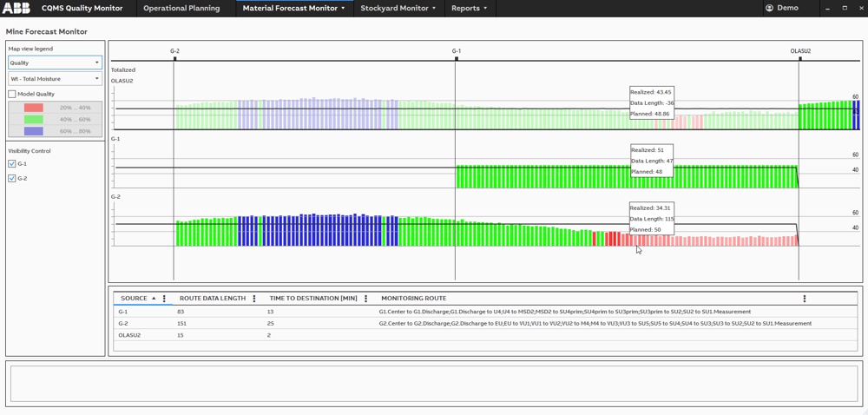Enable the Model Quality checkbox
Viewport: 868px width, 415px height.
[x=12, y=94]
